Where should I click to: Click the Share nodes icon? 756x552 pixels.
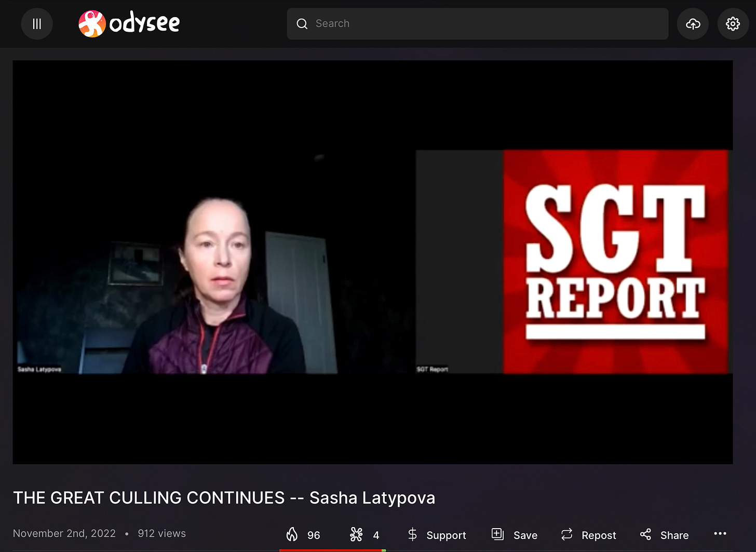(x=645, y=534)
